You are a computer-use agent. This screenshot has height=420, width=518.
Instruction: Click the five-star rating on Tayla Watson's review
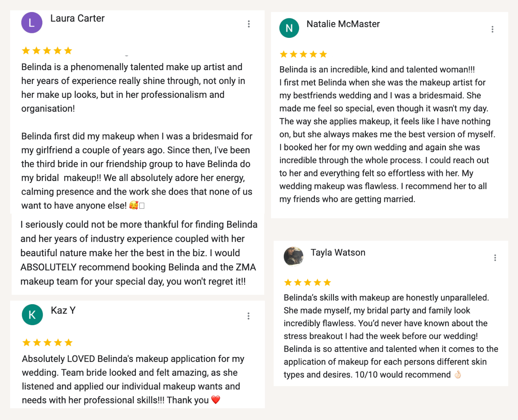pyautogui.click(x=307, y=282)
